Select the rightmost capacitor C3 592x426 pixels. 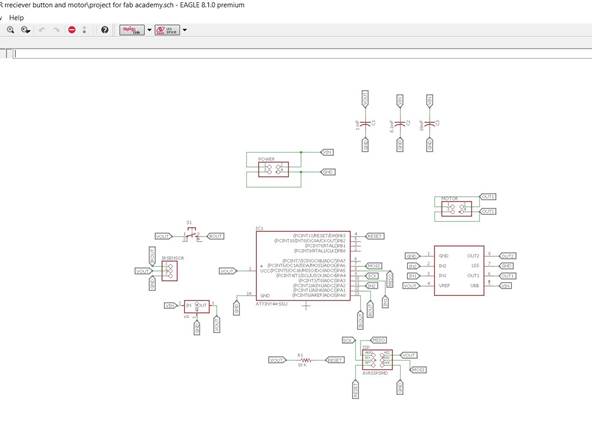[429, 123]
